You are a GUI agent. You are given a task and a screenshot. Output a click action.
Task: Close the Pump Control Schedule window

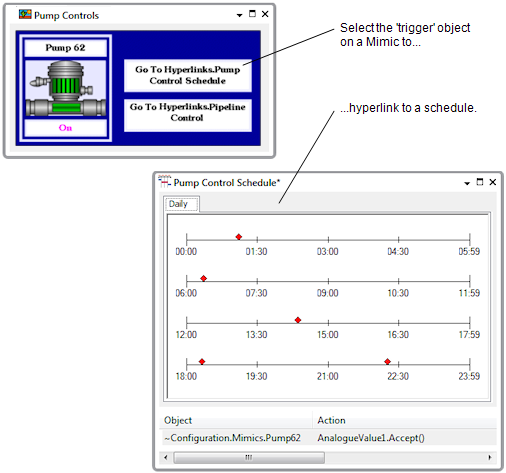point(493,182)
